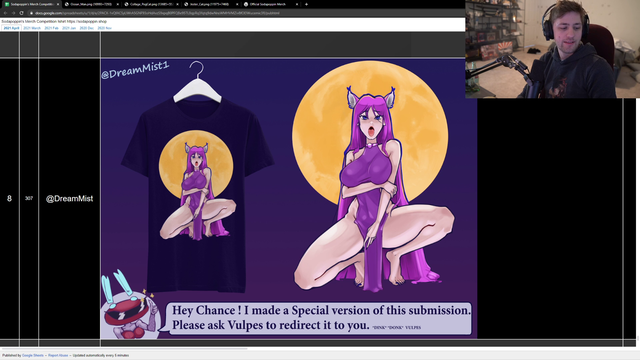Viewport: 640px width, 360px height.
Task: Click the lock icon in the address bar
Action: (31, 13)
